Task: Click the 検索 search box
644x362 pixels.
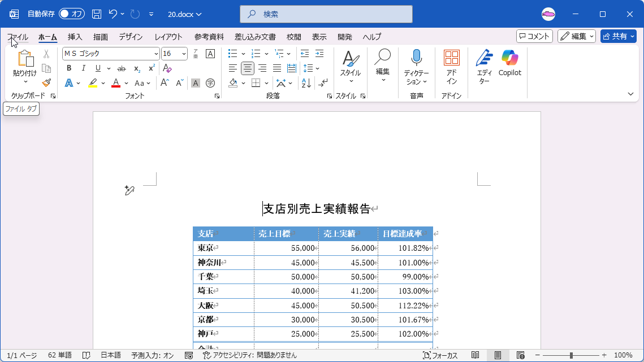Action: tap(326, 14)
